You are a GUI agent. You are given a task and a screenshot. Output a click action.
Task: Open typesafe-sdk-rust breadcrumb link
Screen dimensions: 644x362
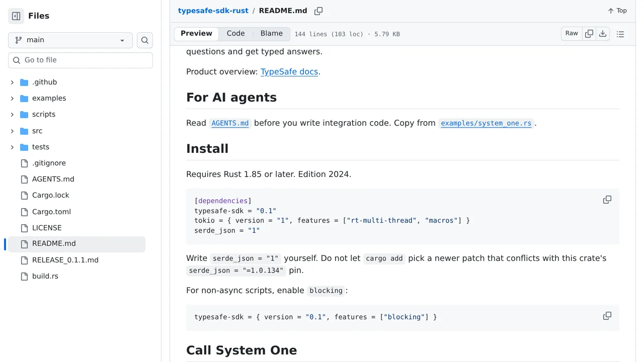click(x=213, y=11)
